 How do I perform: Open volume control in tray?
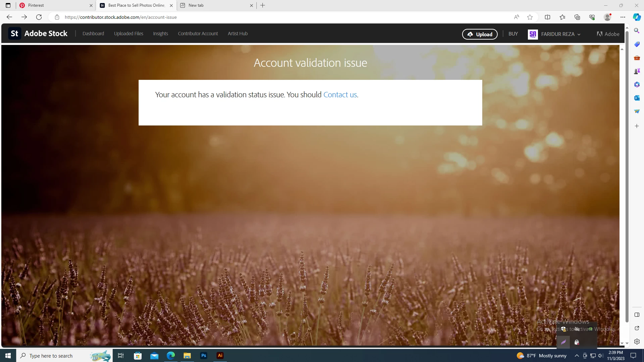[601, 356]
